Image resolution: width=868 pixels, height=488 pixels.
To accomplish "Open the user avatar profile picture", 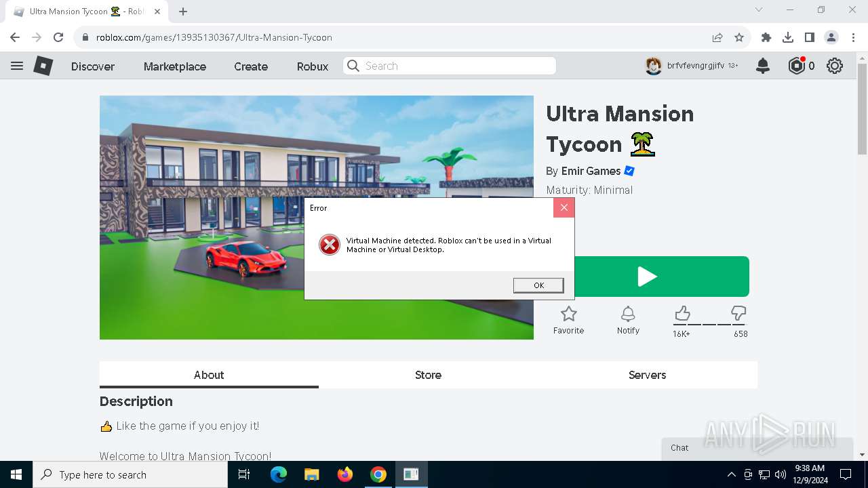I will 653,66.
